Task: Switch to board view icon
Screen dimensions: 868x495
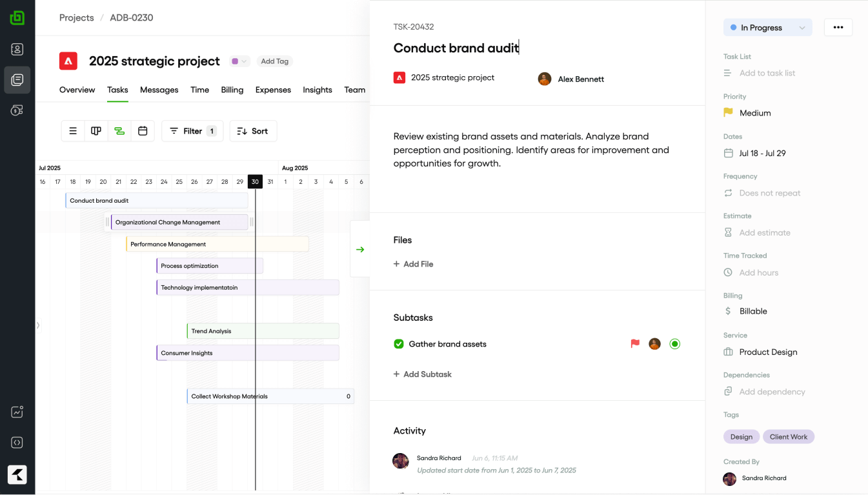Action: click(x=96, y=131)
